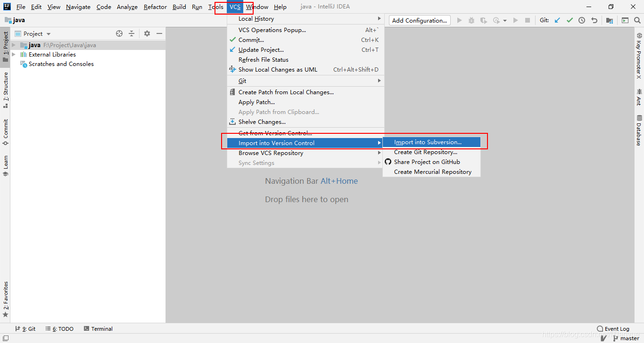
Task: Open the Ant side tab
Action: 639,97
